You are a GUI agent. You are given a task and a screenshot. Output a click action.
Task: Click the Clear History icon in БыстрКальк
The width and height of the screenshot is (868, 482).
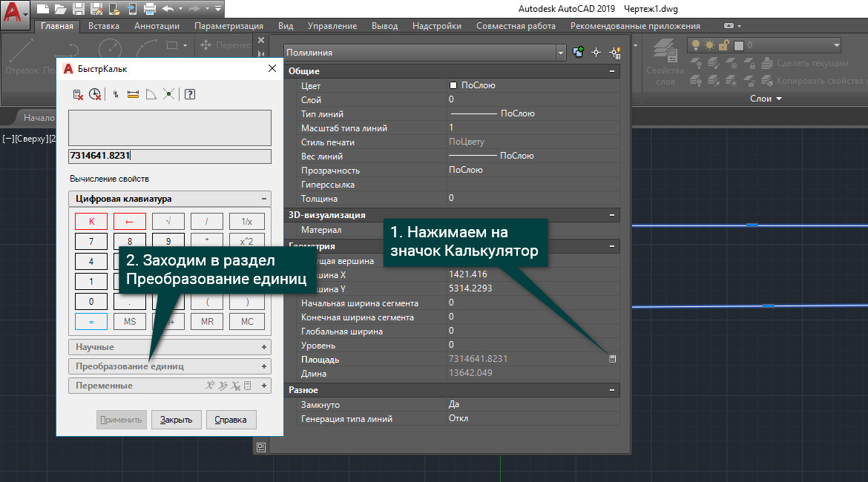95,94
